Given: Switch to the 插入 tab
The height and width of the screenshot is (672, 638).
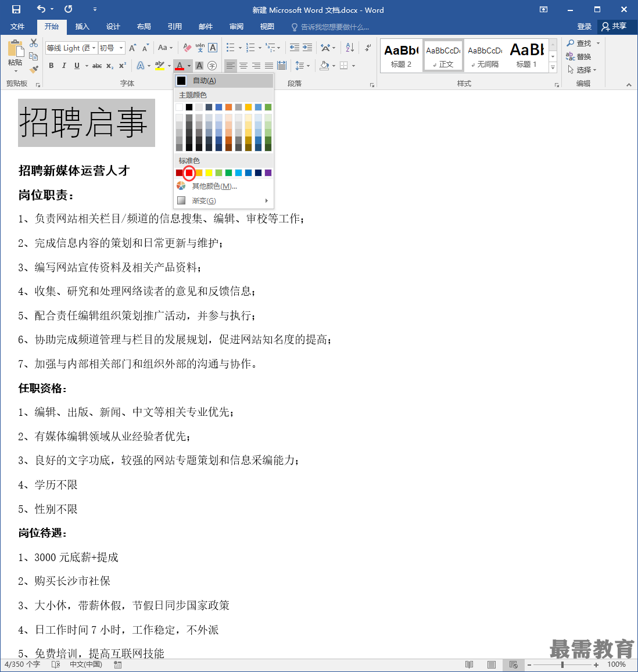Looking at the screenshot, I should point(83,27).
